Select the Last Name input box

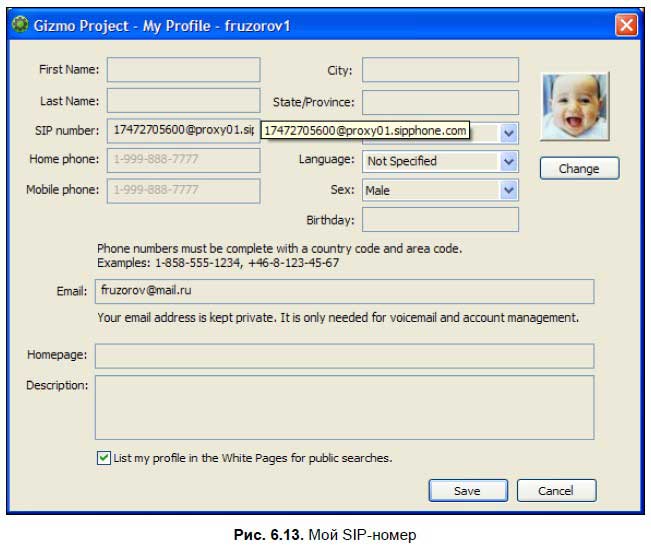pyautogui.click(x=183, y=100)
